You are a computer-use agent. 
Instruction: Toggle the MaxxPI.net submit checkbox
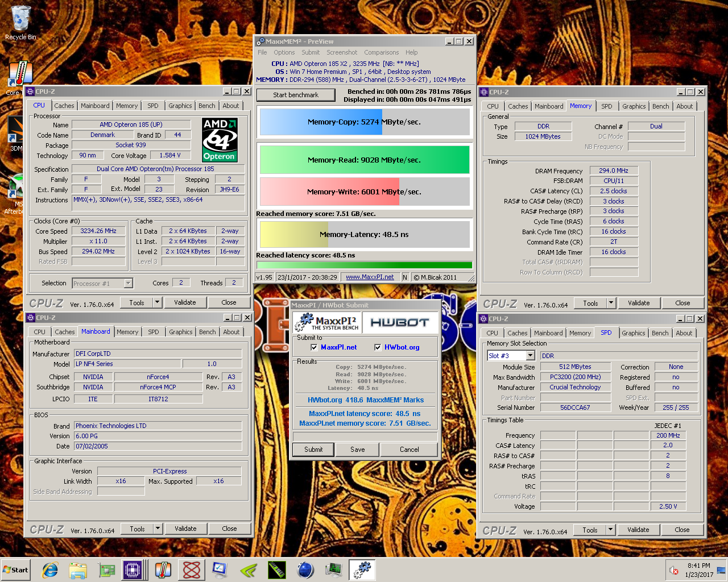[314, 347]
